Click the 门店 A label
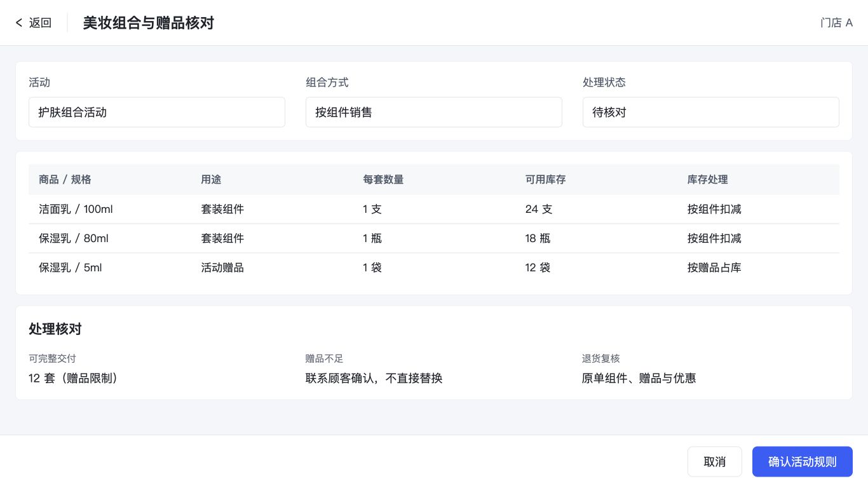This screenshot has width=868, height=488. (x=836, y=23)
